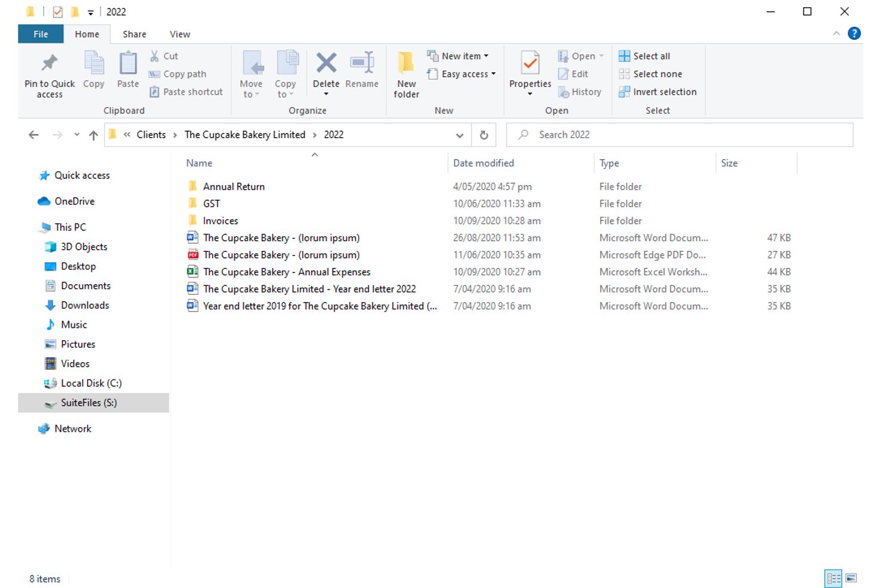Open the New item dropdown
The width and height of the screenshot is (882, 588).
coord(458,56)
